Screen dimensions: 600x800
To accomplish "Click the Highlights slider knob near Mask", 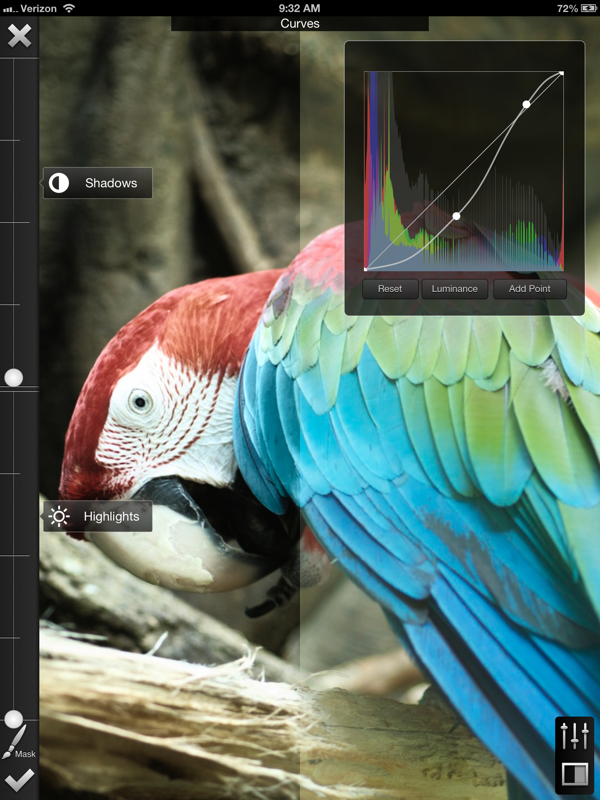I will tap(13, 719).
